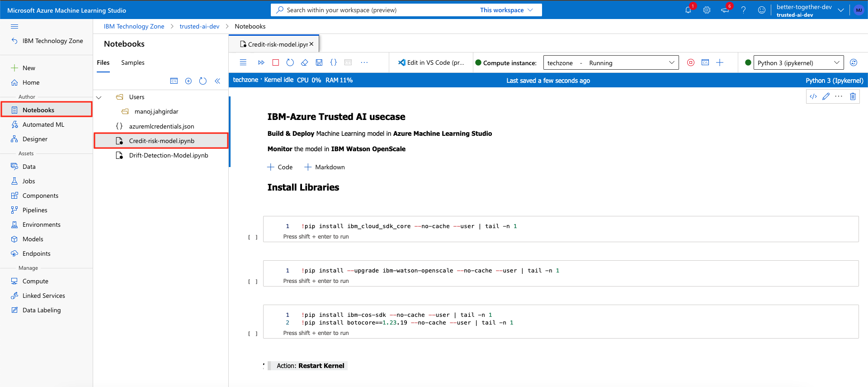This screenshot has width=868, height=387.
Task: Delete the selected cell trash icon
Action: pyautogui.click(x=853, y=96)
